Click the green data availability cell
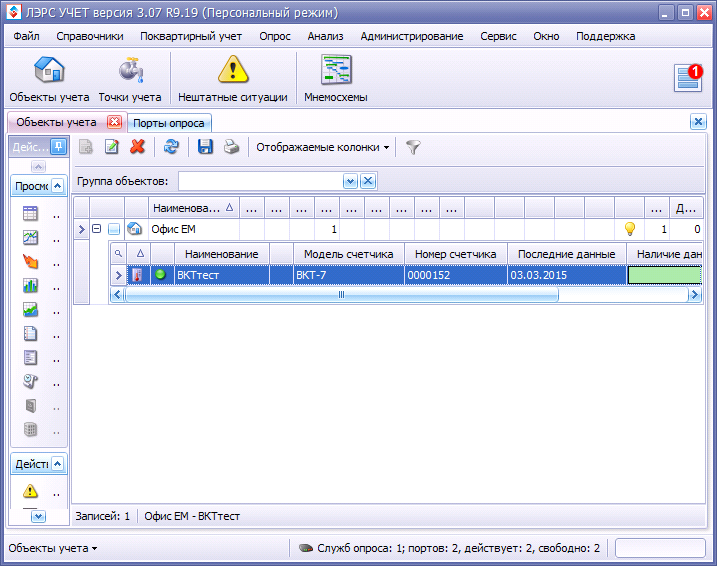 coord(664,275)
